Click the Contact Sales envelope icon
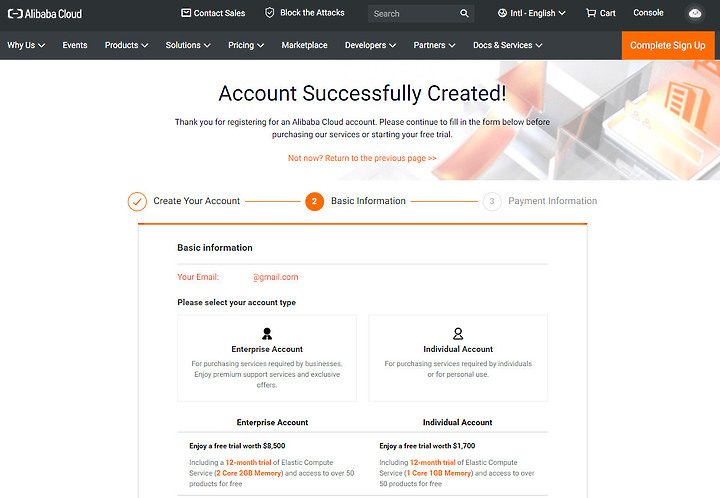This screenshot has width=720, height=498. (186, 13)
